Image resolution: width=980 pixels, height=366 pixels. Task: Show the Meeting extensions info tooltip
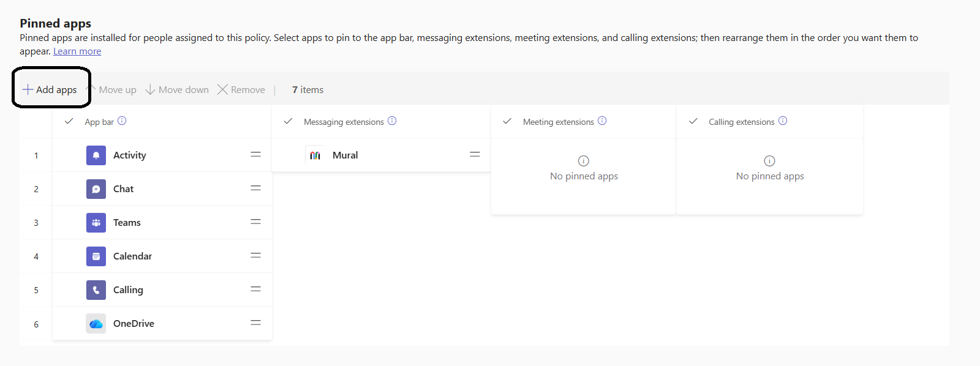(602, 121)
